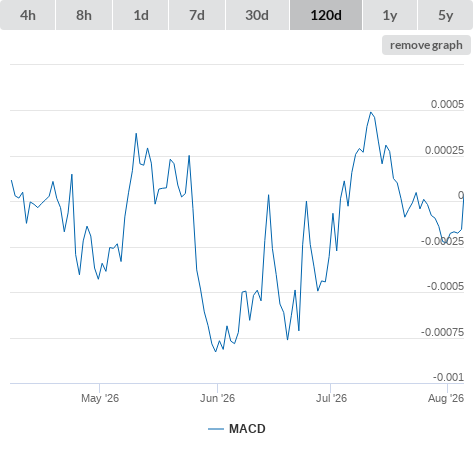Open the 1y time range view
Viewport: 474px width, 455px height.
click(390, 15)
